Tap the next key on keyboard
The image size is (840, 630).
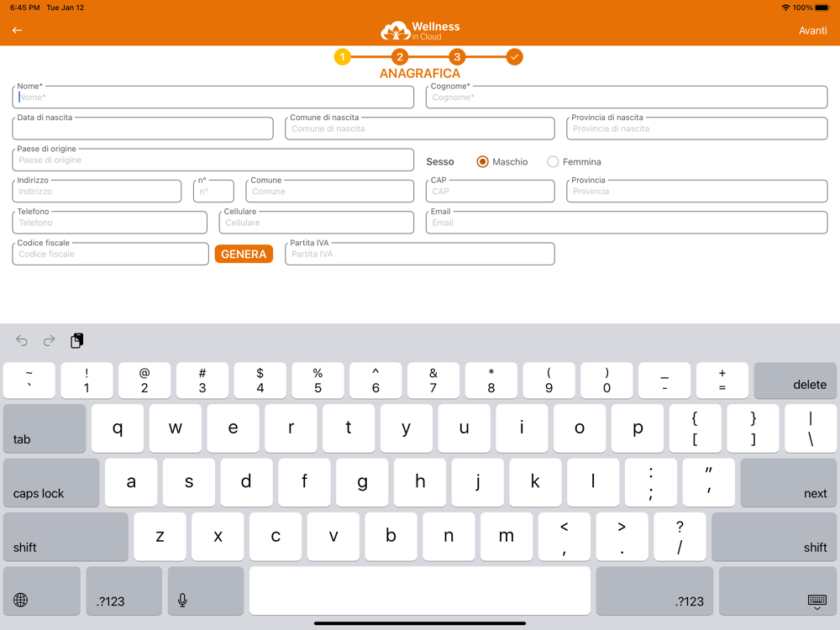coord(789,483)
